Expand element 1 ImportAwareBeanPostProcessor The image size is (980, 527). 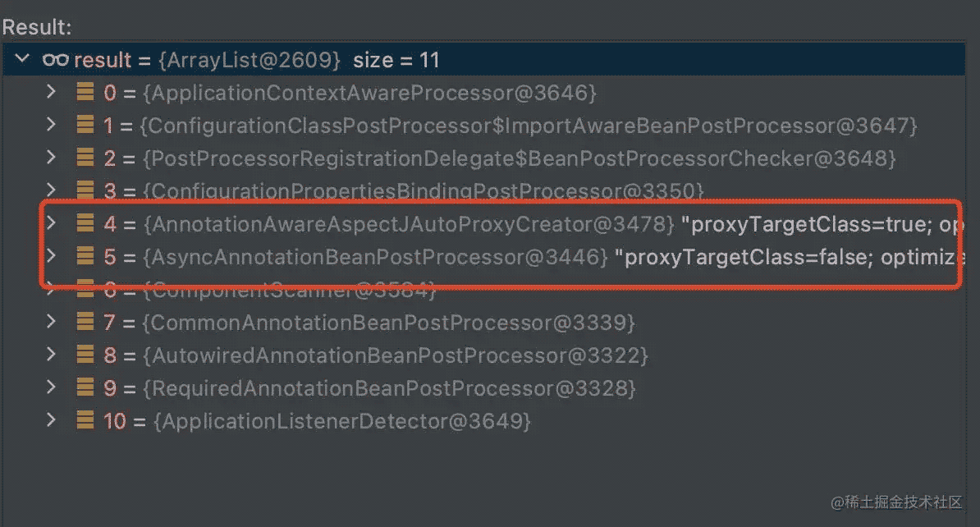pos(51,125)
